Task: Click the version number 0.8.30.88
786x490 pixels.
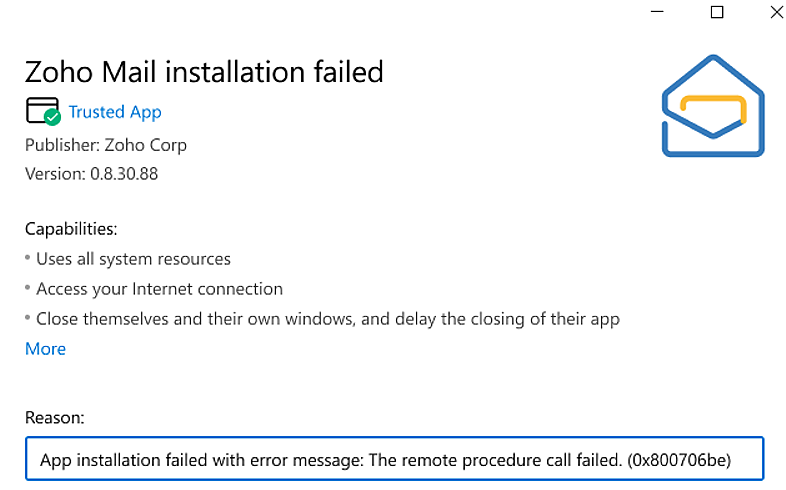Action: (121, 174)
